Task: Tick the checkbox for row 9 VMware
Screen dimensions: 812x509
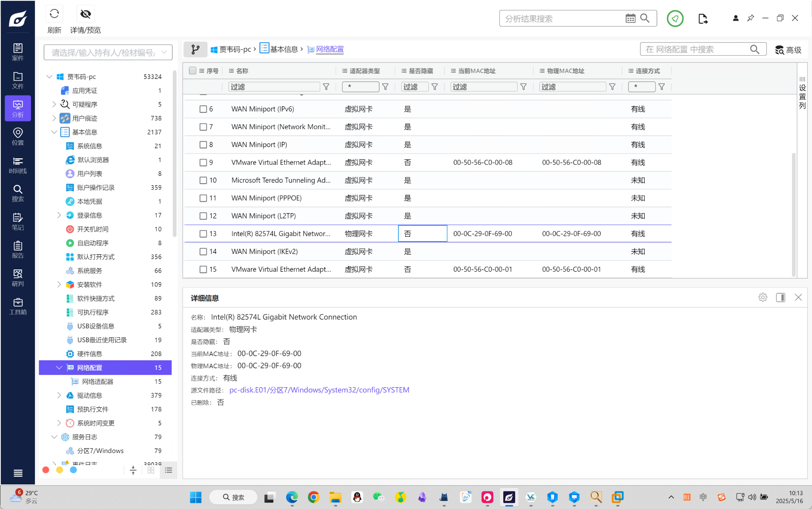Action: point(203,163)
